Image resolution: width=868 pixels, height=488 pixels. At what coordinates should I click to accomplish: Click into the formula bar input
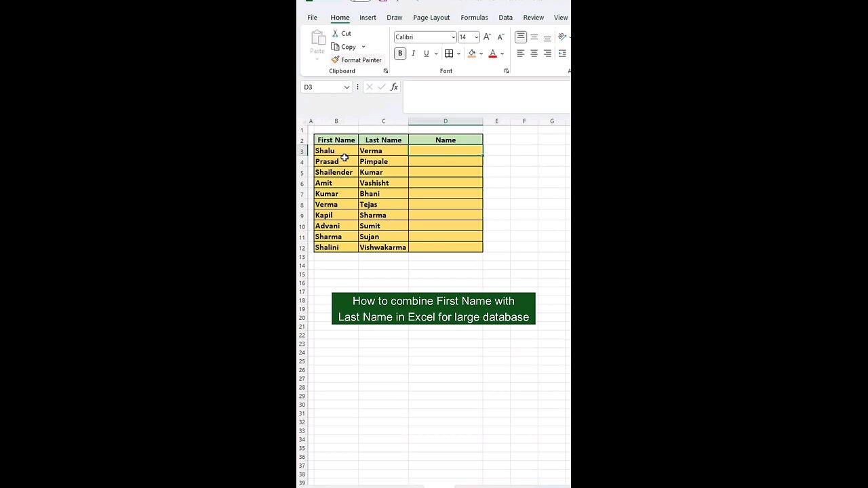pyautogui.click(x=486, y=97)
